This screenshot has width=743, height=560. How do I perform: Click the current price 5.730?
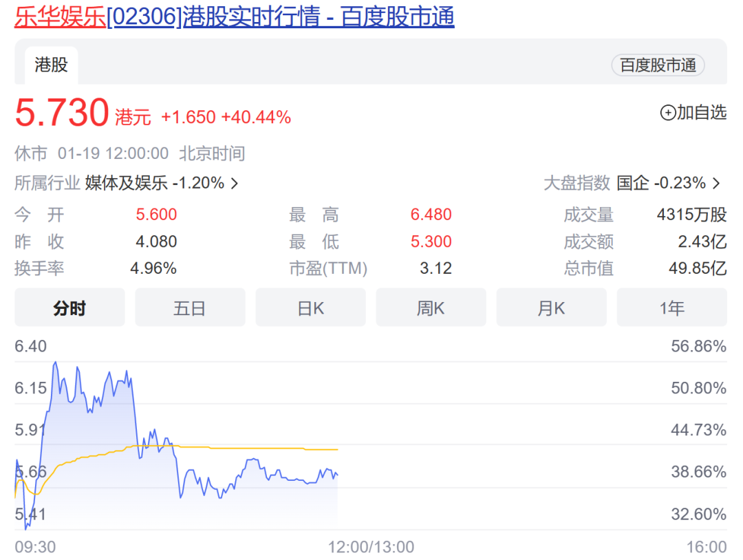62,113
